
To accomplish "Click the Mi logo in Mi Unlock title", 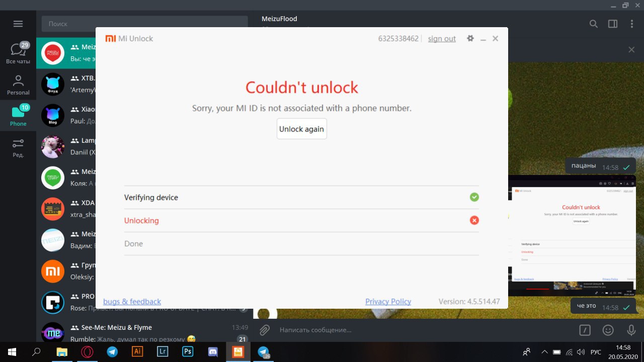I will (110, 38).
